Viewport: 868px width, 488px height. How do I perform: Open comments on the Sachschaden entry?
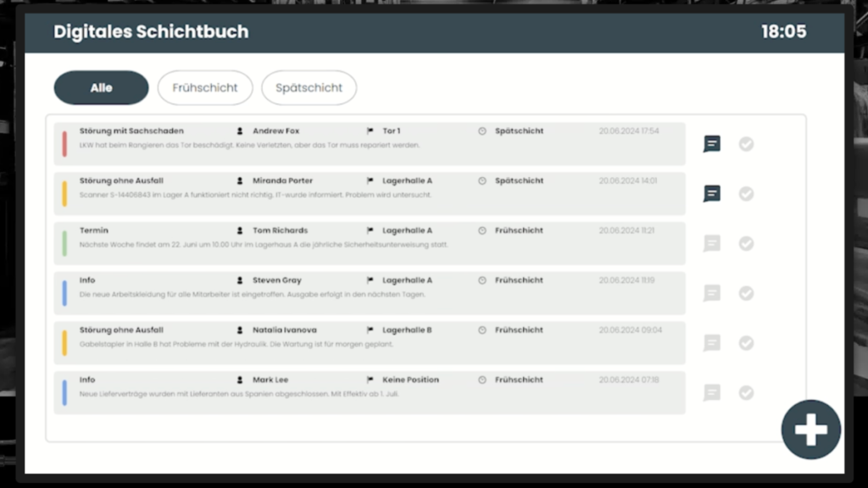pos(711,144)
